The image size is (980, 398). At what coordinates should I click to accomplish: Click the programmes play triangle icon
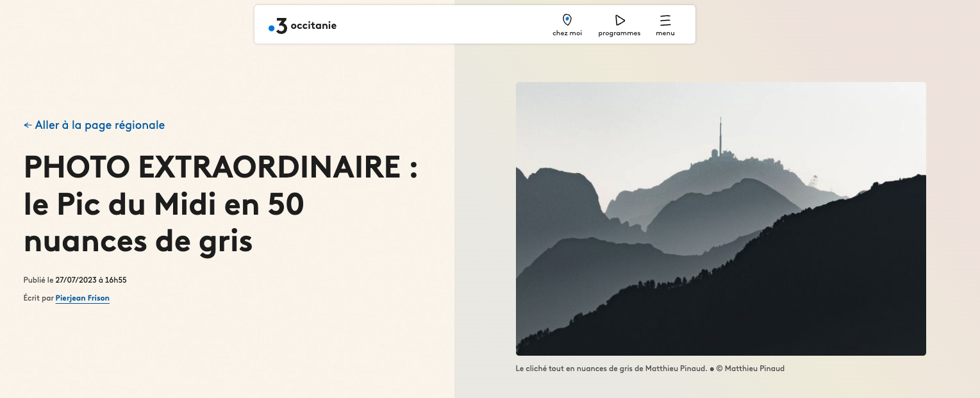[x=619, y=20]
